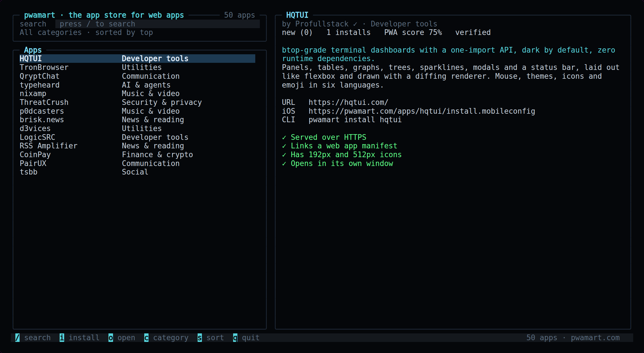
Task: Click the 's' sort shortcut key
Action: pyautogui.click(x=200, y=338)
